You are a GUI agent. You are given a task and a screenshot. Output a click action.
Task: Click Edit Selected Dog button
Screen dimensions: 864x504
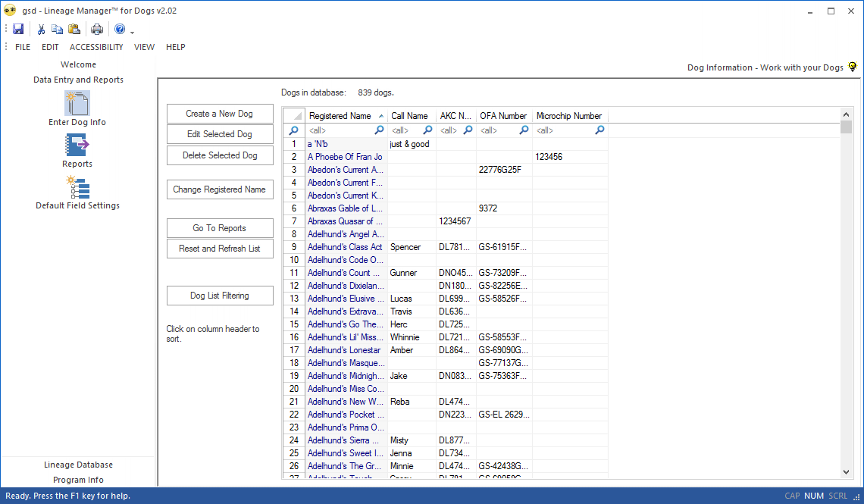coord(220,134)
